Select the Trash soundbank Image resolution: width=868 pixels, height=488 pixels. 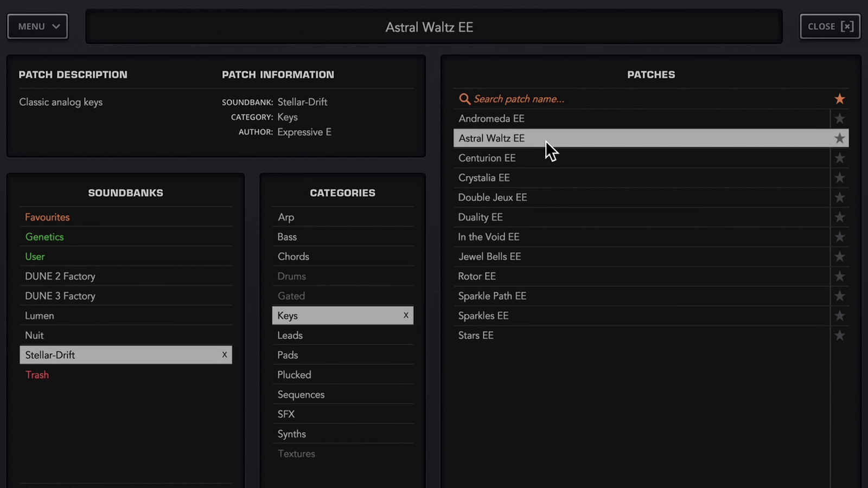point(37,375)
